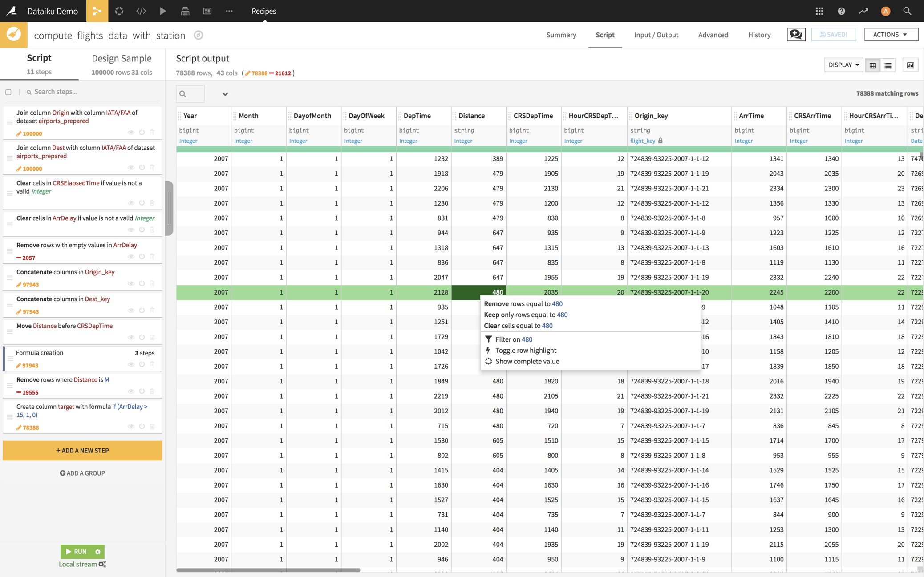Click the code notebooks </> icon
Screen dimensions: 924x577
click(x=141, y=11)
